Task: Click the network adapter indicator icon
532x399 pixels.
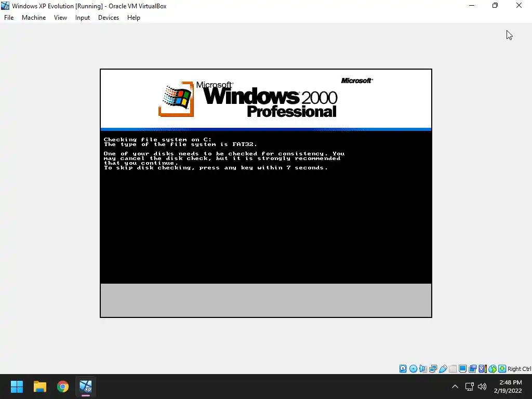Action: [433, 369]
